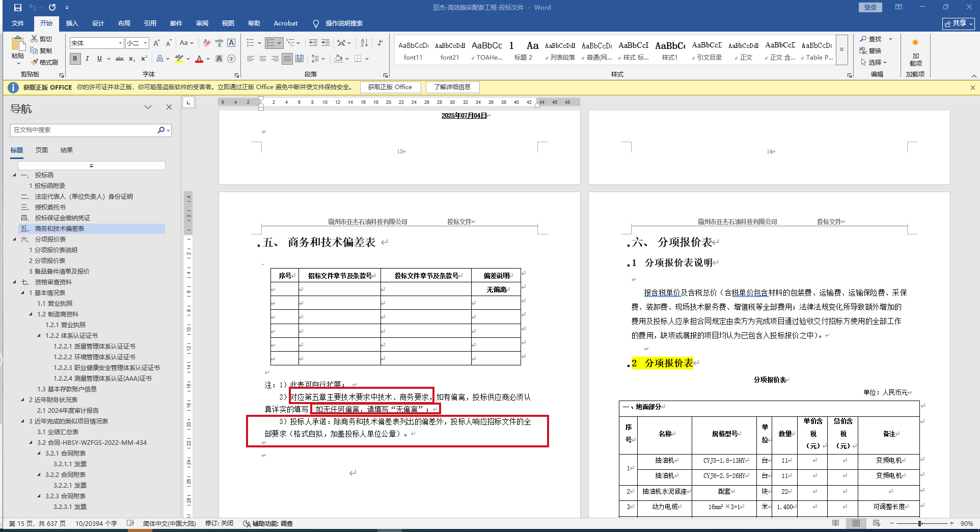Increase the paragraph indent

[325, 43]
